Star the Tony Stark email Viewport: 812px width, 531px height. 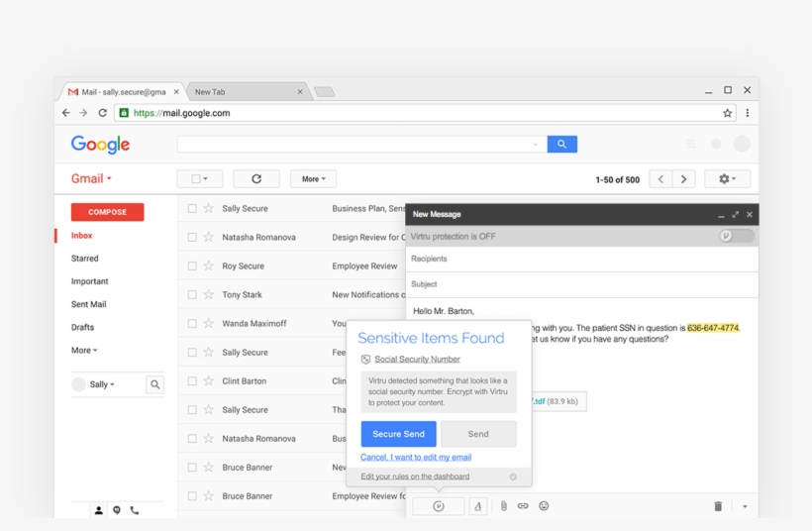pos(209,294)
